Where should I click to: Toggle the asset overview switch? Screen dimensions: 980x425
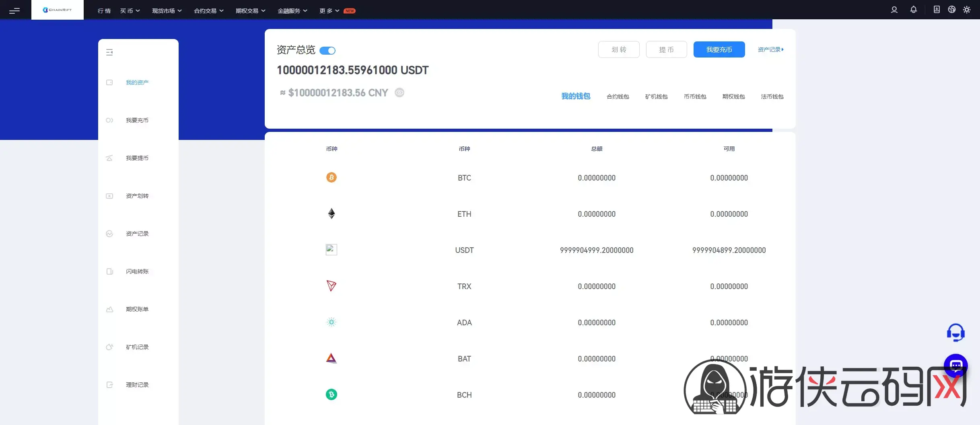(x=327, y=51)
